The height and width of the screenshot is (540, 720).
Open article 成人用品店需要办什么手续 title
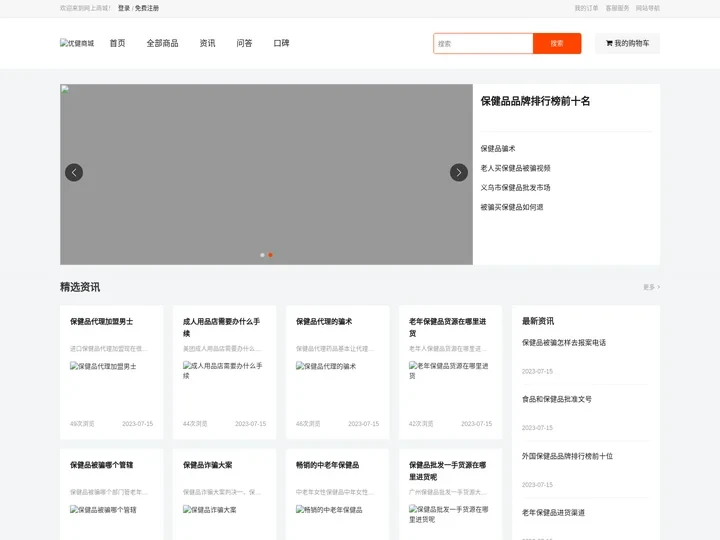(221, 327)
